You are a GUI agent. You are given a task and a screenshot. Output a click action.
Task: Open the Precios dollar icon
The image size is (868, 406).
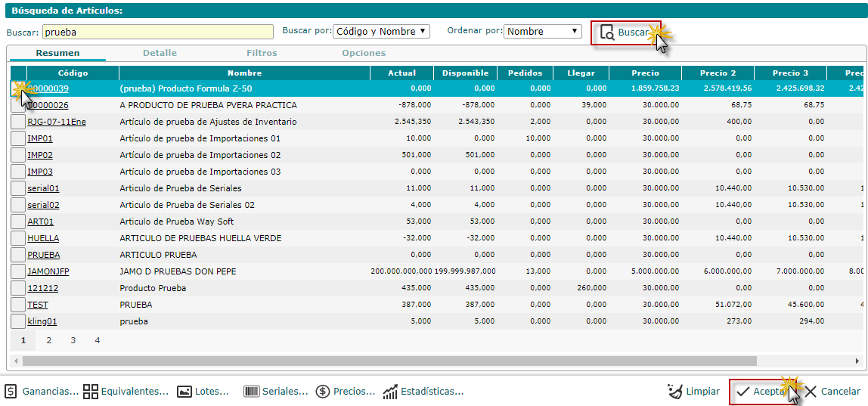pos(322,392)
